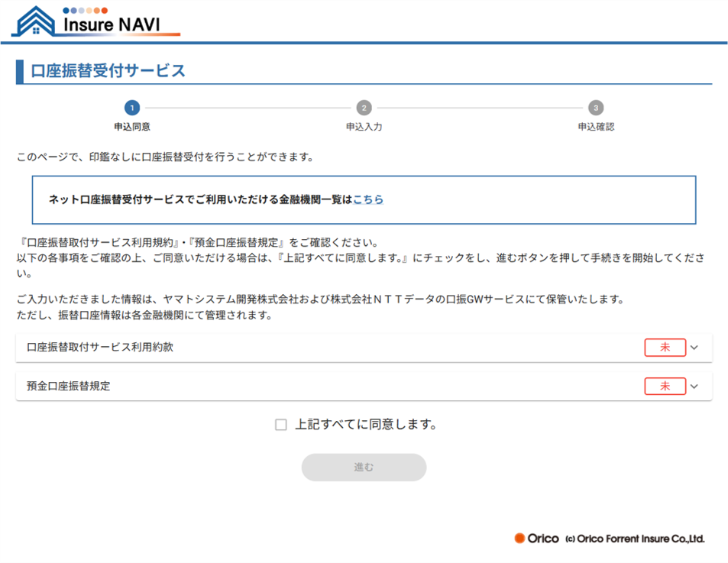Click the 口座振替受付サービス page heading
This screenshot has height=563, width=728.
108,71
